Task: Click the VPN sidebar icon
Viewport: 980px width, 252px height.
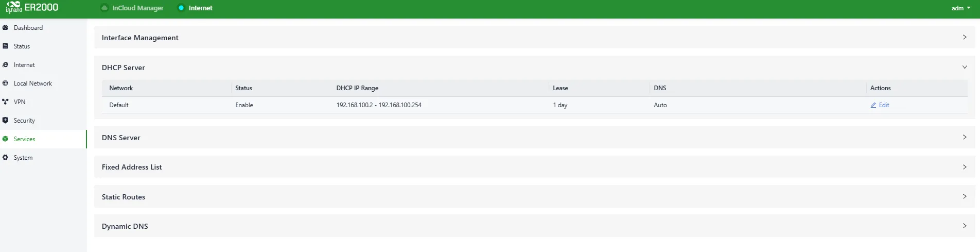Action: point(5,102)
